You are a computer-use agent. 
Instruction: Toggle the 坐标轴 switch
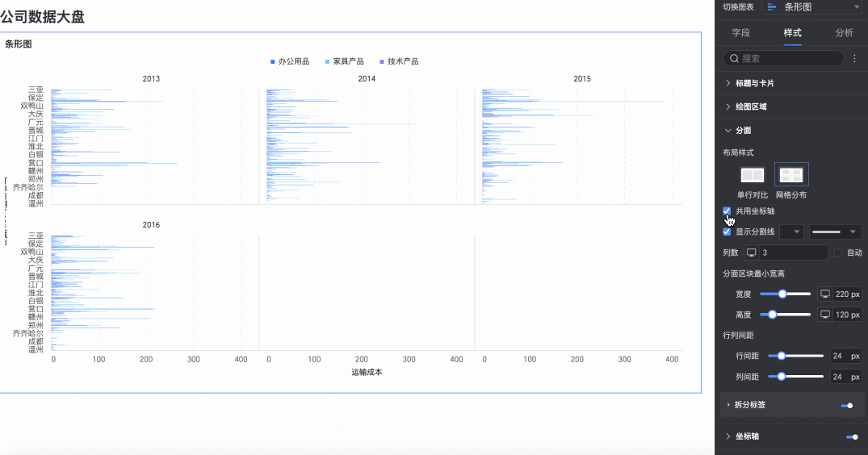[x=851, y=436]
